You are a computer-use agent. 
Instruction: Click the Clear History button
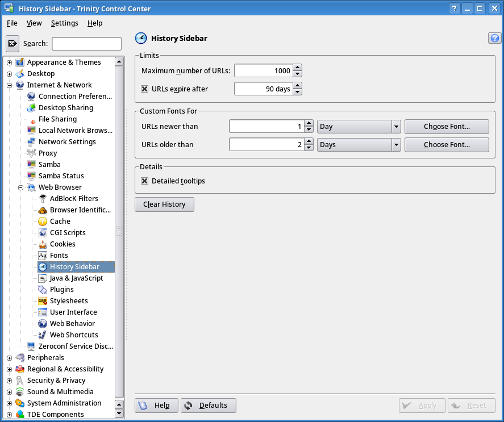coord(164,204)
